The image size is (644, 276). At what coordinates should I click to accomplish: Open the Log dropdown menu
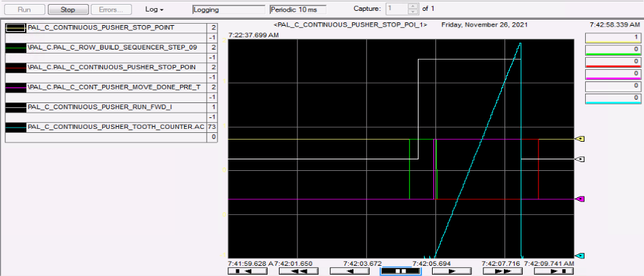pos(154,9)
